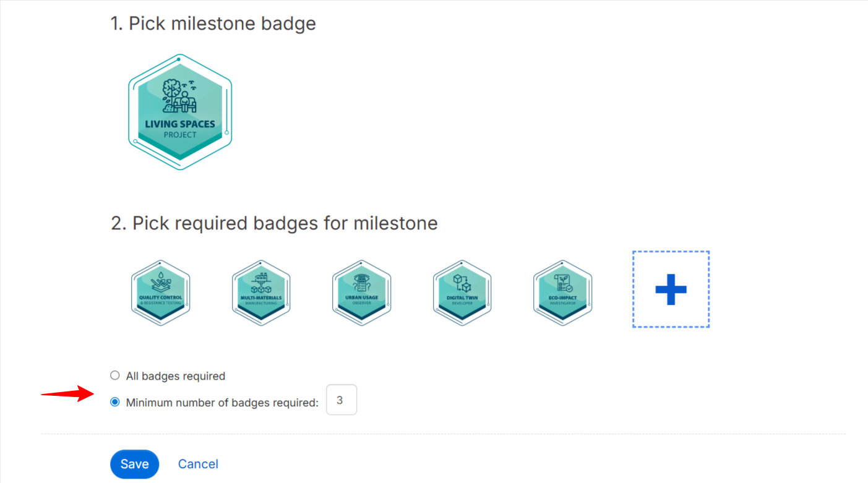Save the milestone settings
This screenshot has width=868, height=483.
[x=134, y=464]
